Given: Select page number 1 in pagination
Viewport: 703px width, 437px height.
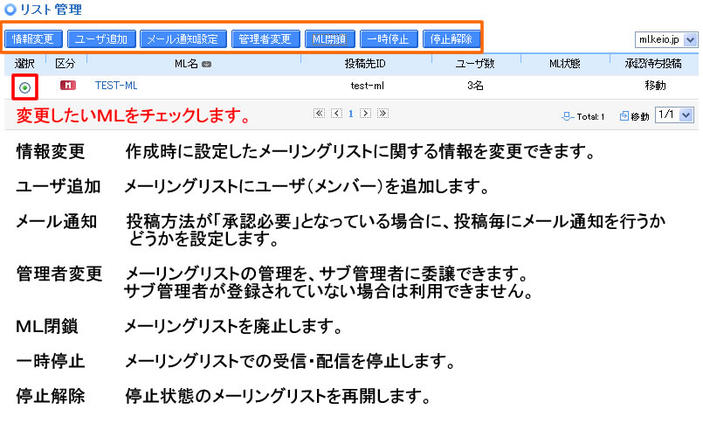Looking at the screenshot, I should click(351, 113).
